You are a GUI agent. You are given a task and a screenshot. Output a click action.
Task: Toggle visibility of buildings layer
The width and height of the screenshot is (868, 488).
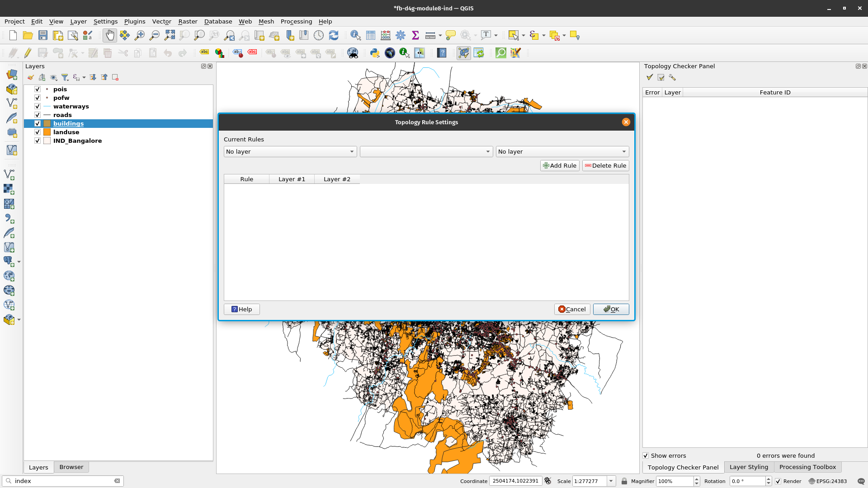pos(38,123)
